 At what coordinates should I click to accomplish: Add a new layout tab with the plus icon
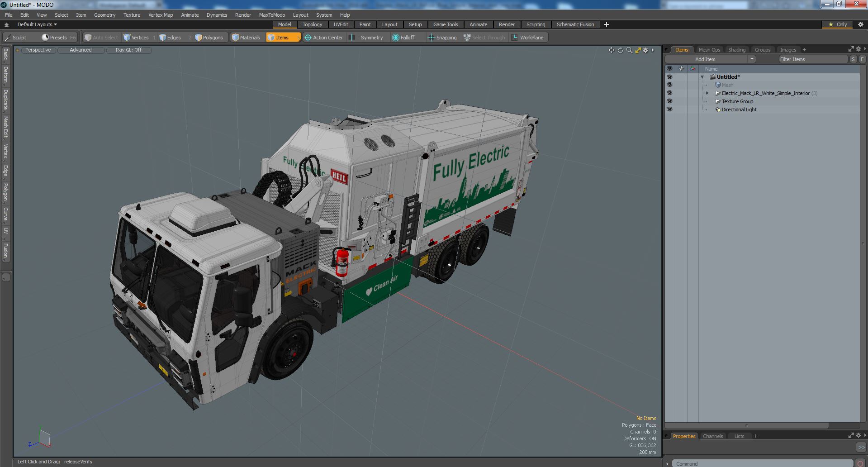(607, 24)
